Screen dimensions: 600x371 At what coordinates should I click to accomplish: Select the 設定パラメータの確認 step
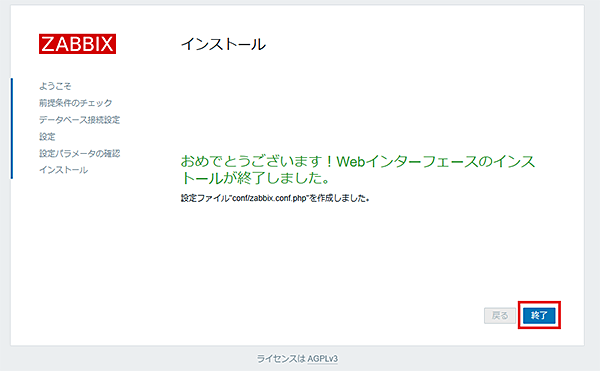80,153
